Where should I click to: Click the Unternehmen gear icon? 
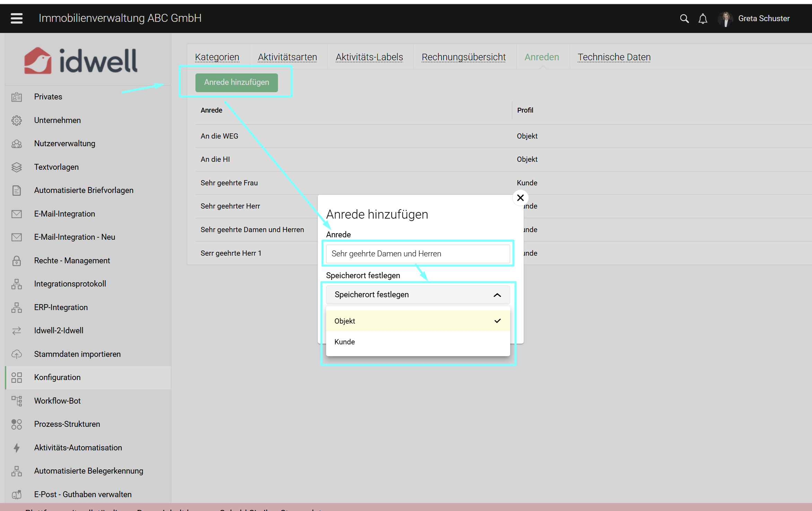click(x=17, y=120)
